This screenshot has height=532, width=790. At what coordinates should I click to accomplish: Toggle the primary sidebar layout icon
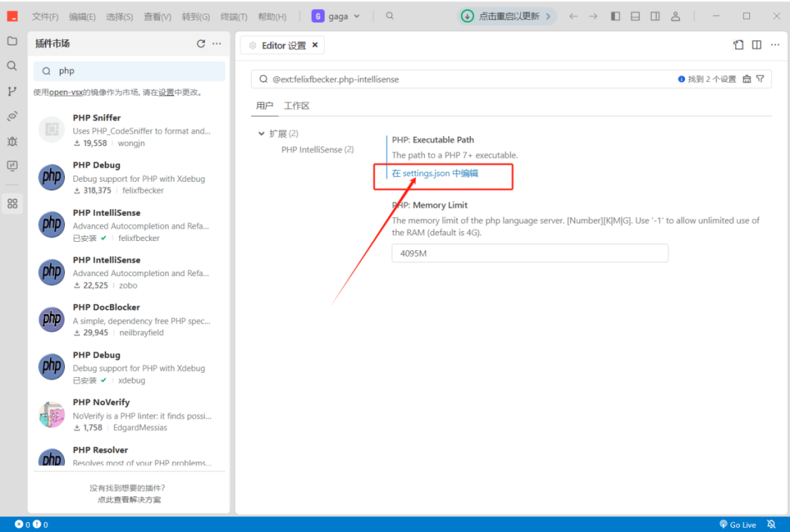click(x=616, y=16)
